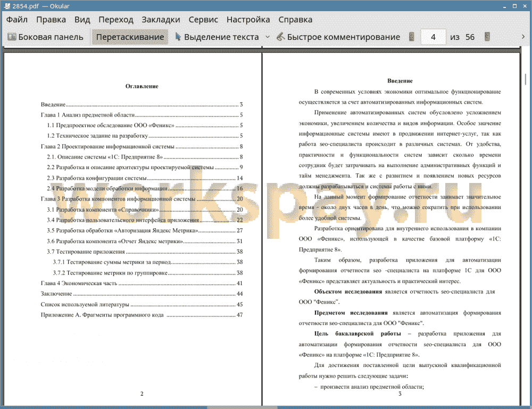This screenshot has height=409, width=532.
Task: Open the Настройка menu
Action: (248, 20)
